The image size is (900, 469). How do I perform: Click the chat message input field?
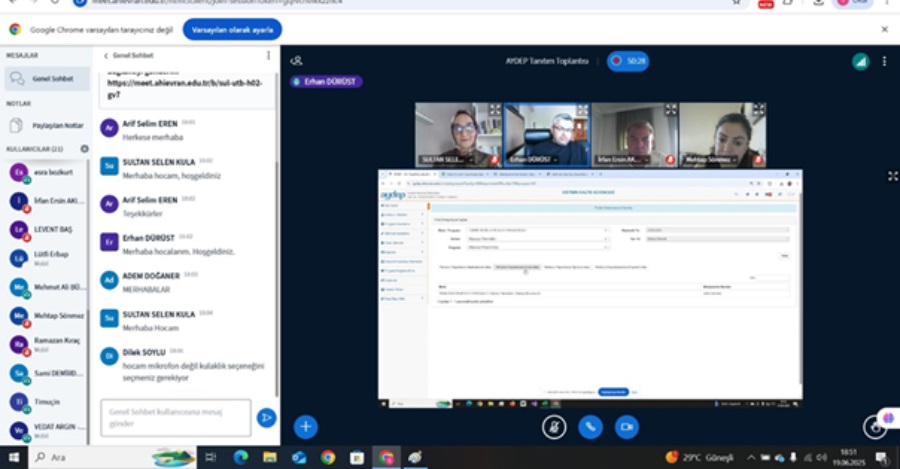coord(175,417)
